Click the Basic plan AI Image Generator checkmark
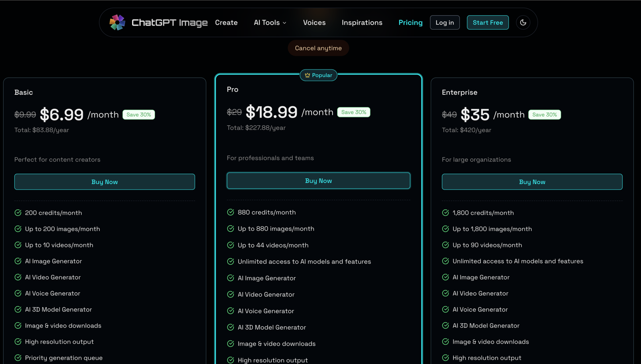 tap(18, 261)
